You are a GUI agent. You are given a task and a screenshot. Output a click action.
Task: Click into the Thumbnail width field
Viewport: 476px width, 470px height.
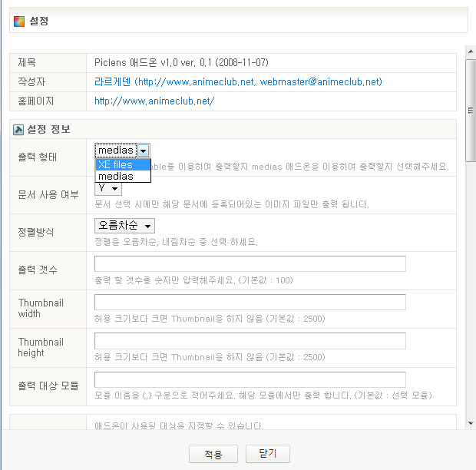pyautogui.click(x=250, y=303)
